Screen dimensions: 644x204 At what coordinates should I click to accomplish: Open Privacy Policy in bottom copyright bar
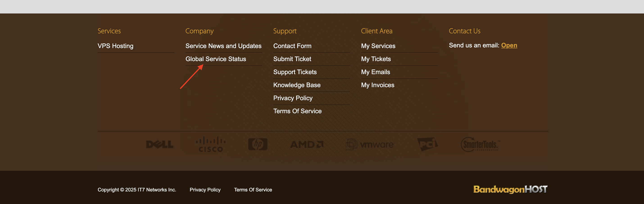[205, 190]
